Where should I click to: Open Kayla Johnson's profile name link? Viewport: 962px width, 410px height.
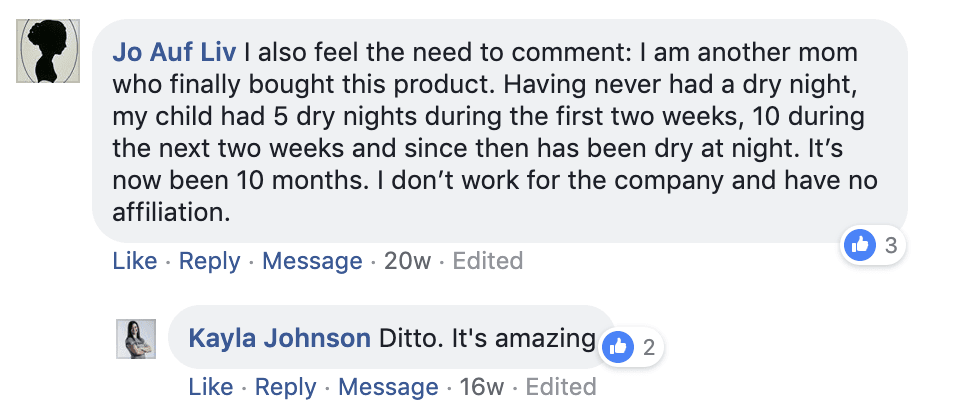pyautogui.click(x=280, y=338)
